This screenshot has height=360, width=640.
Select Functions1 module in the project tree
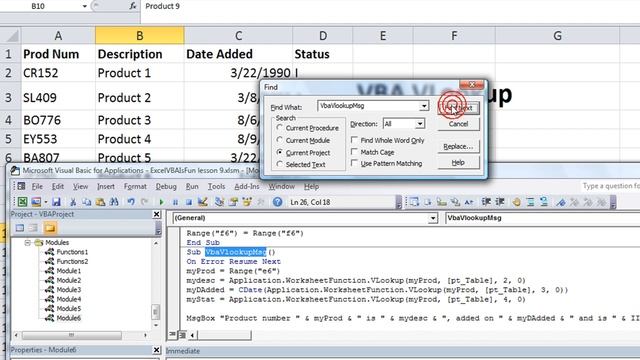72,252
